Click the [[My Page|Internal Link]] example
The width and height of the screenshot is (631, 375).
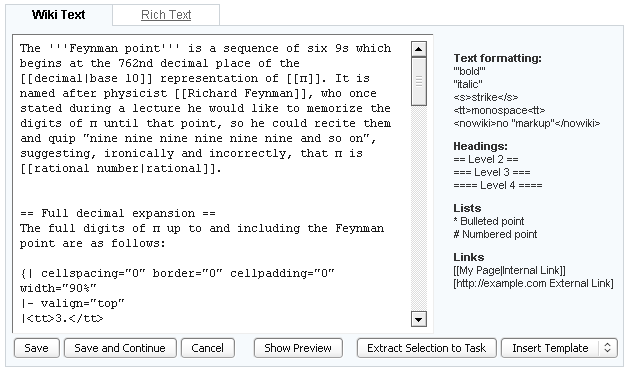[509, 270]
